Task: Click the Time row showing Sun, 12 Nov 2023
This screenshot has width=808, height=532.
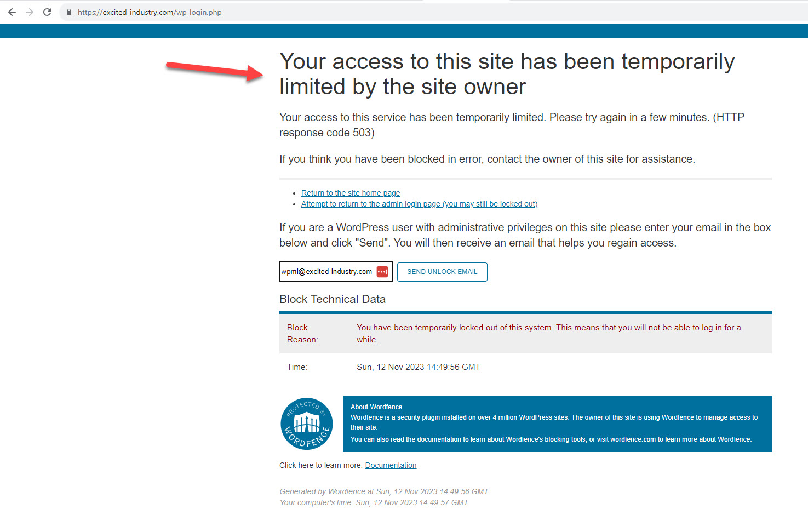Action: pos(526,367)
